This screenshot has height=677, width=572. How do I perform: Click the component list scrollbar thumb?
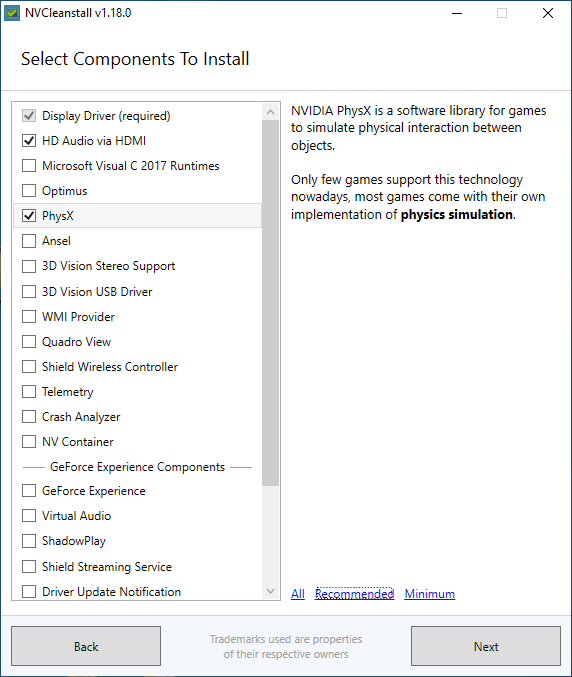(x=270, y=303)
